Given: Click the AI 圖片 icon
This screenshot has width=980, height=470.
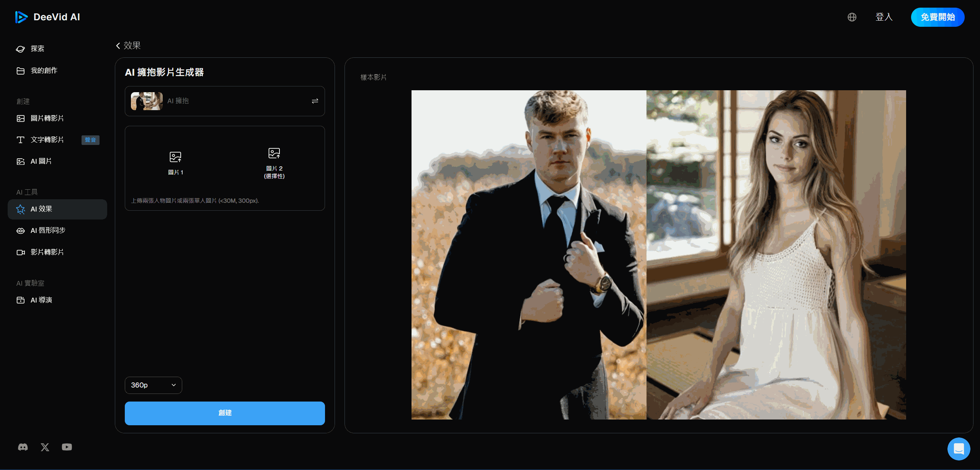Looking at the screenshot, I should [21, 162].
